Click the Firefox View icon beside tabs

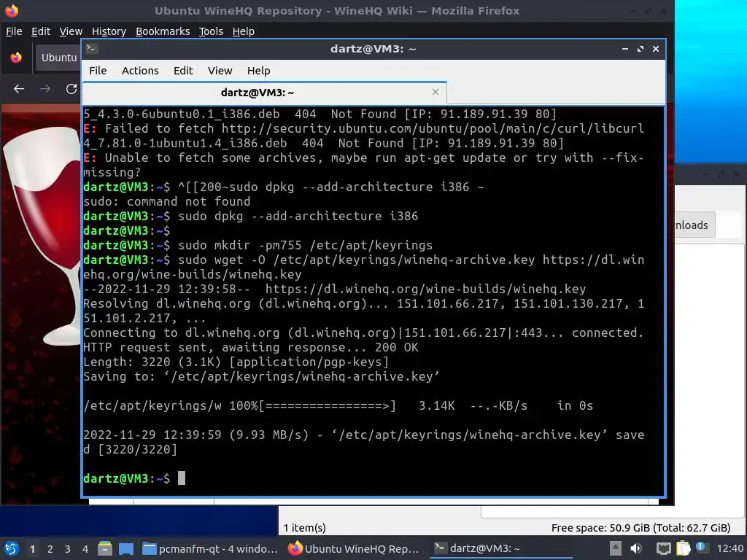16,58
